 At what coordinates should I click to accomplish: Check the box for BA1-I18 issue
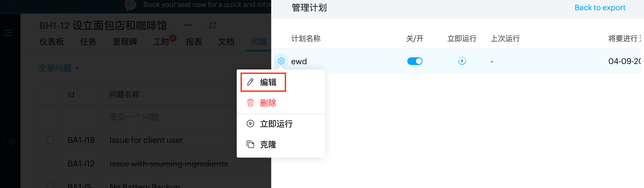point(50,140)
